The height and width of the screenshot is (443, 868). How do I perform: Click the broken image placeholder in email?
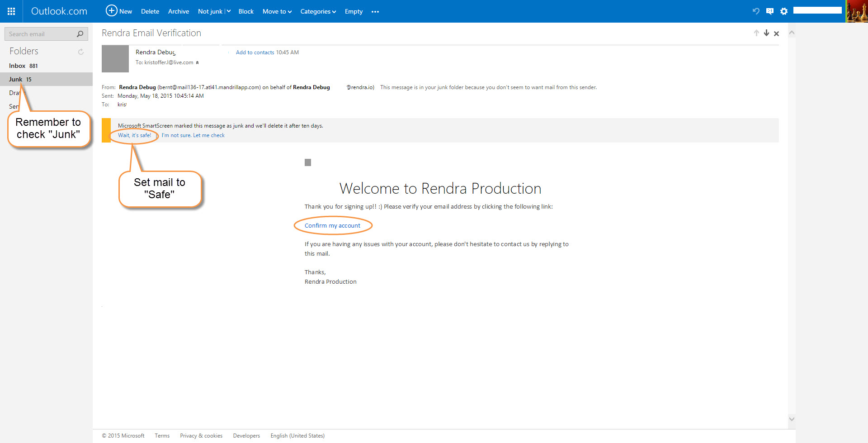(308, 162)
